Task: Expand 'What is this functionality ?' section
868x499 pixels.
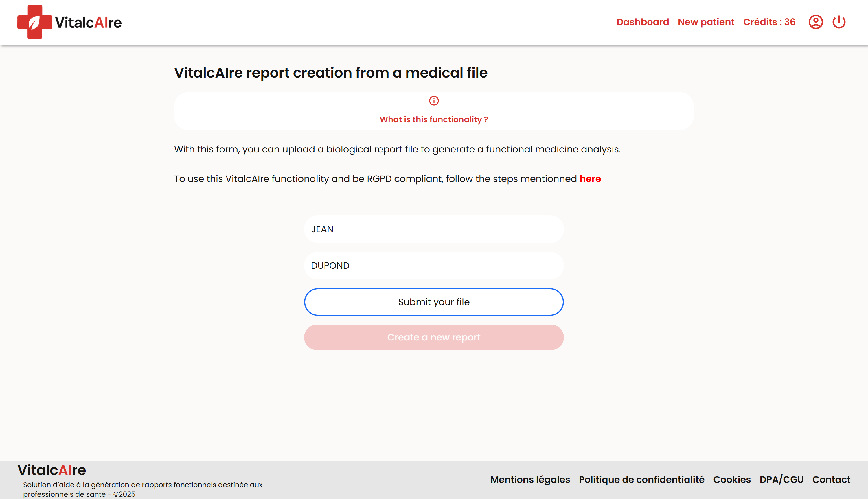Action: coord(433,119)
